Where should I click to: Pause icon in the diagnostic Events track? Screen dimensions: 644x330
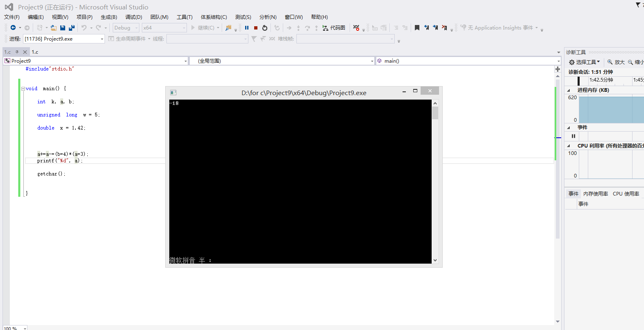[573, 136]
